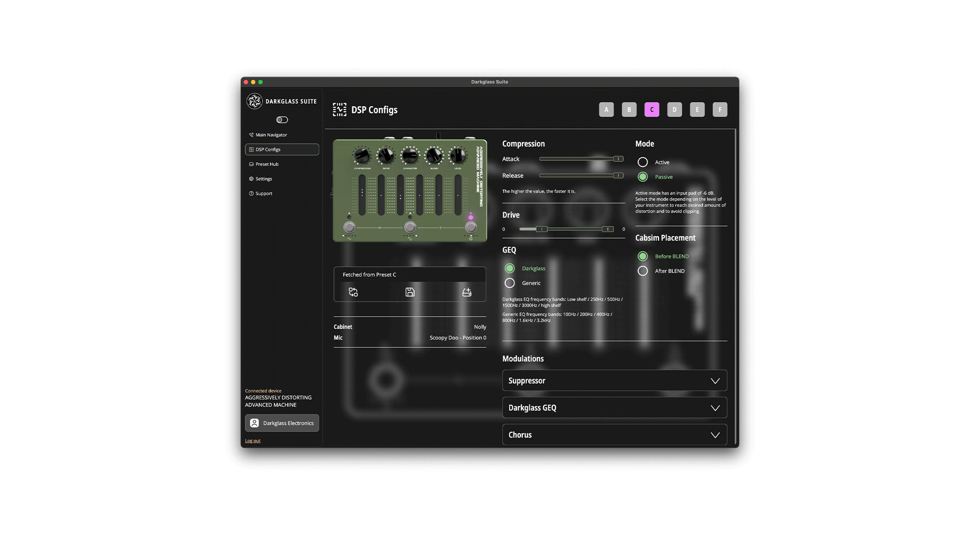
Task: Click the Log out link
Action: coord(252,441)
